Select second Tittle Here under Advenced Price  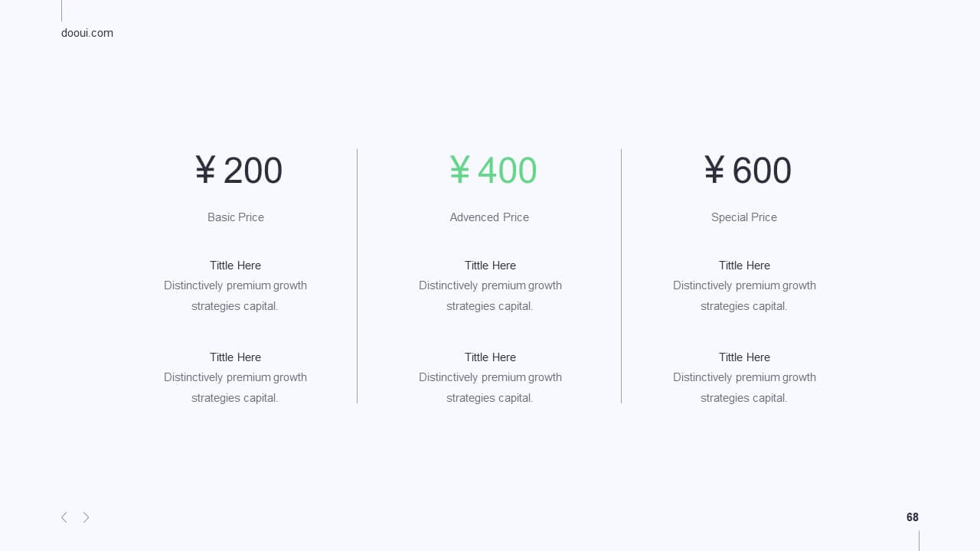tap(490, 357)
